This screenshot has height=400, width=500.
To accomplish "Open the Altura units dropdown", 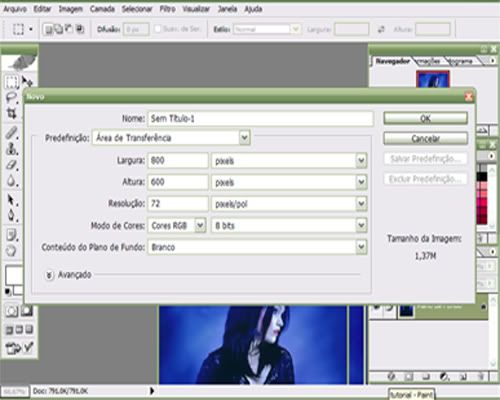I will 361,182.
